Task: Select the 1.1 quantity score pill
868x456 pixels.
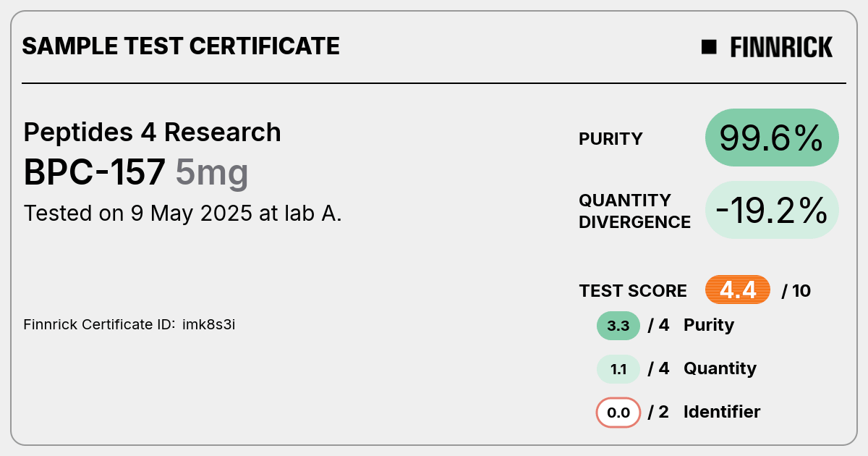Action: coord(618,369)
